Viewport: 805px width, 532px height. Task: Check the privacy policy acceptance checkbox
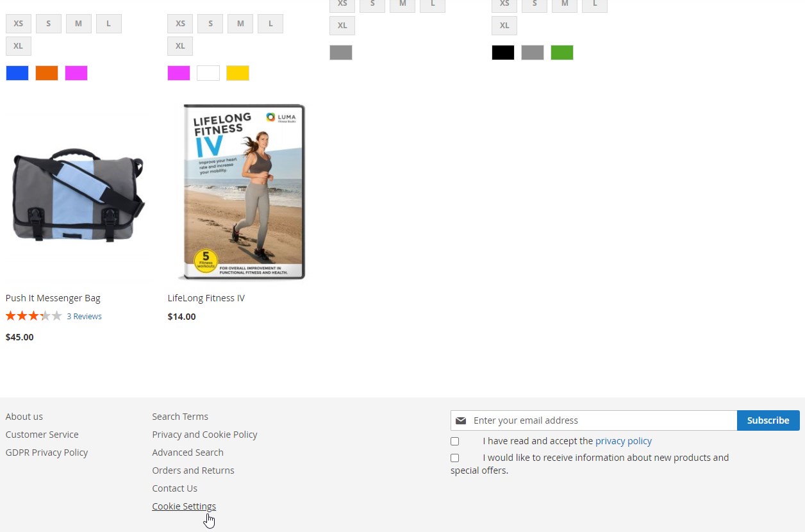[454, 441]
